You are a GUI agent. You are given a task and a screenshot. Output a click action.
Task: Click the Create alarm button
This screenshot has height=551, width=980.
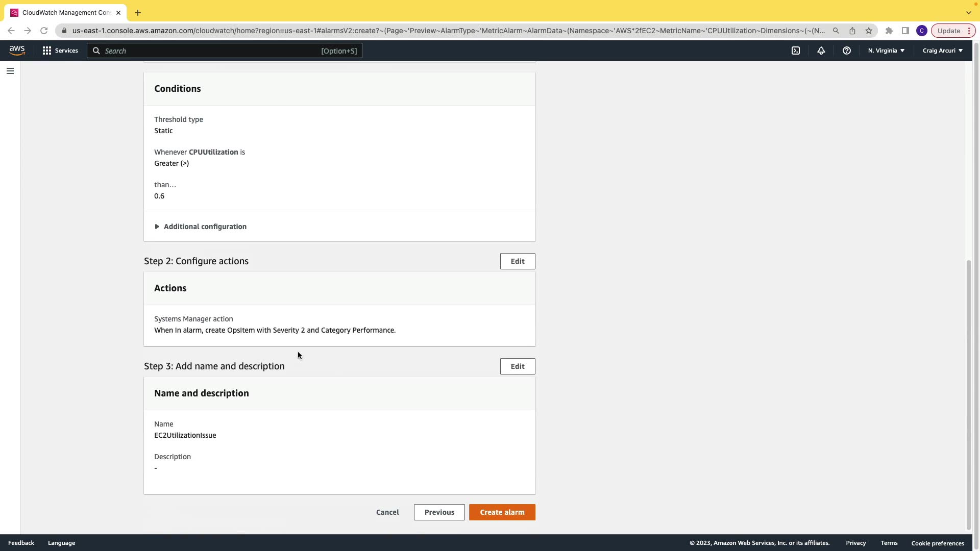(502, 512)
